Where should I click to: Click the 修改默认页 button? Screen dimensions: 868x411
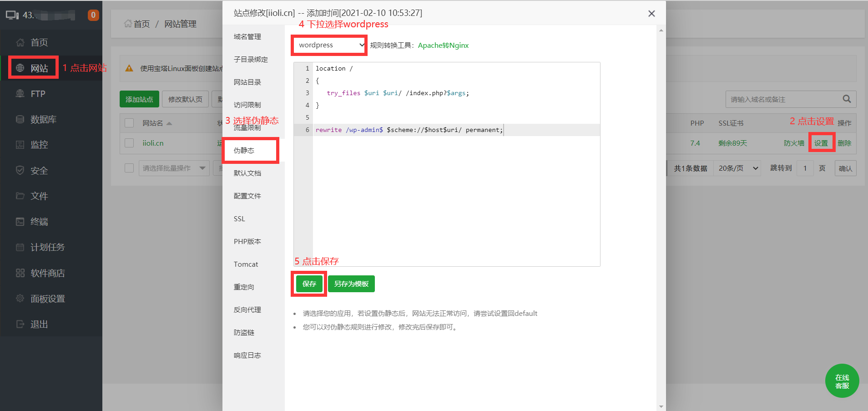(185, 99)
